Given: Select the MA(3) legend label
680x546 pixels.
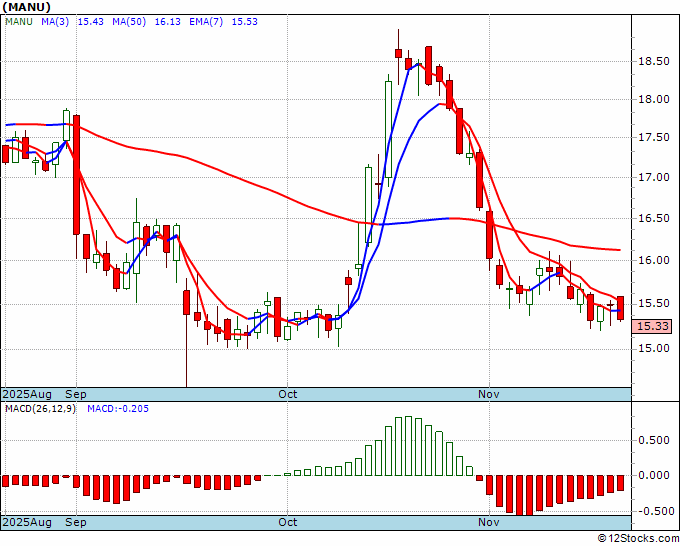Looking at the screenshot, I should [55, 22].
